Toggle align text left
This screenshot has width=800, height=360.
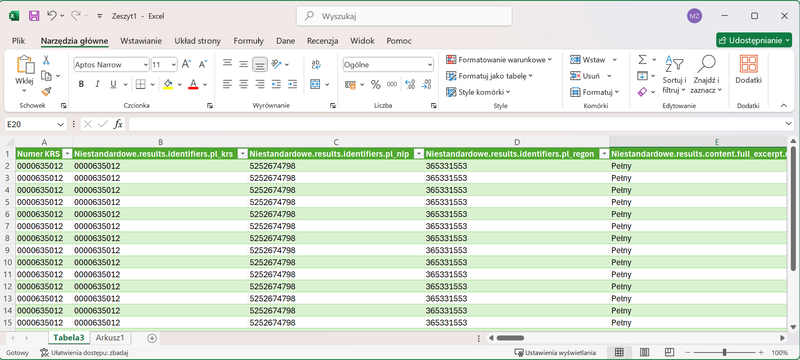(x=228, y=84)
